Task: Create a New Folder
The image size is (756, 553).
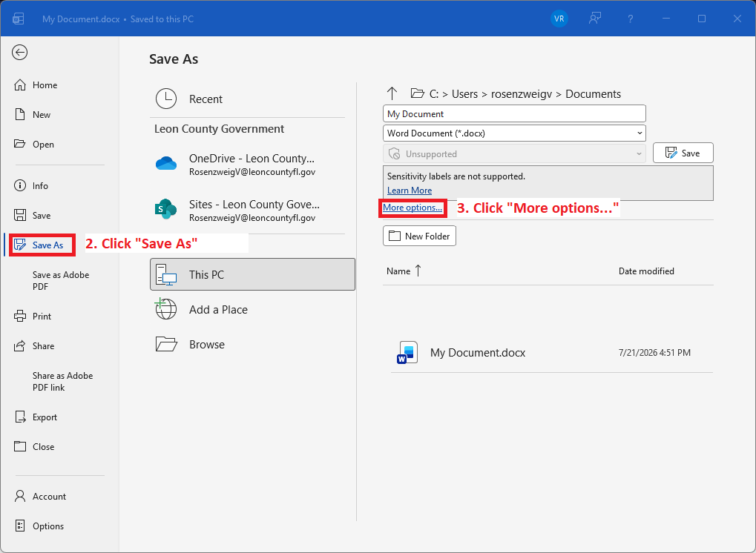Action: pos(419,236)
